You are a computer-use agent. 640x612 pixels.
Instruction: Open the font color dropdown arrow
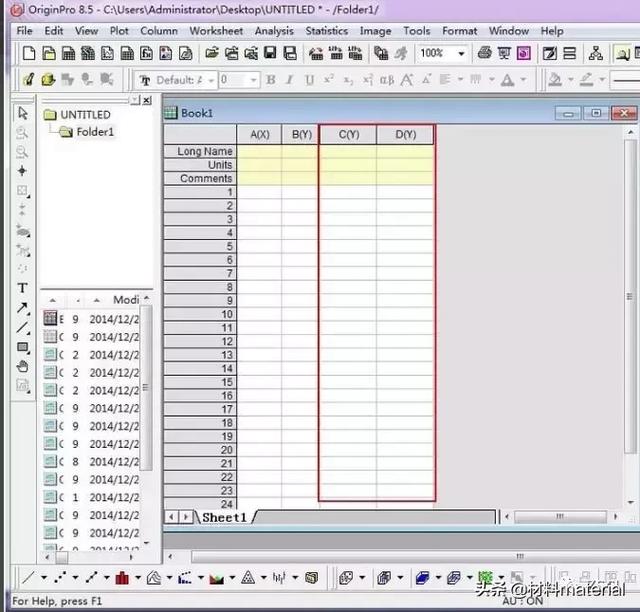(x=523, y=80)
